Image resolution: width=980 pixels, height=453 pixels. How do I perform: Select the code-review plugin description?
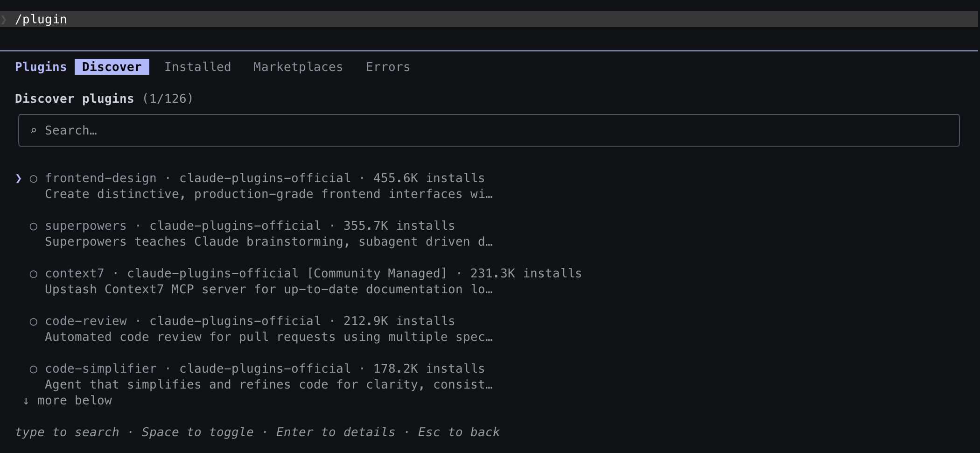[269, 337]
